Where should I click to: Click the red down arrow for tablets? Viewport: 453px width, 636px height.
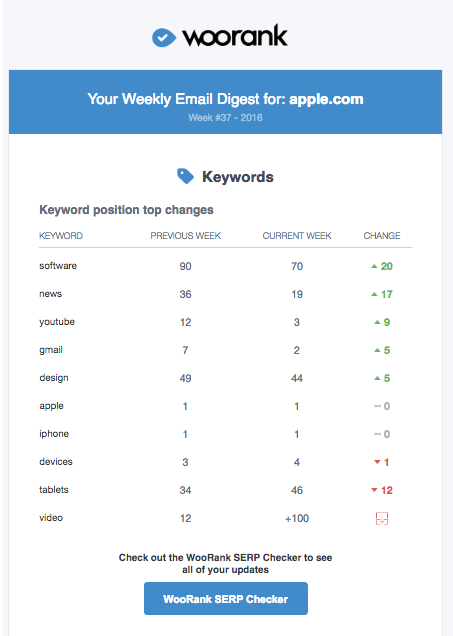(374, 490)
